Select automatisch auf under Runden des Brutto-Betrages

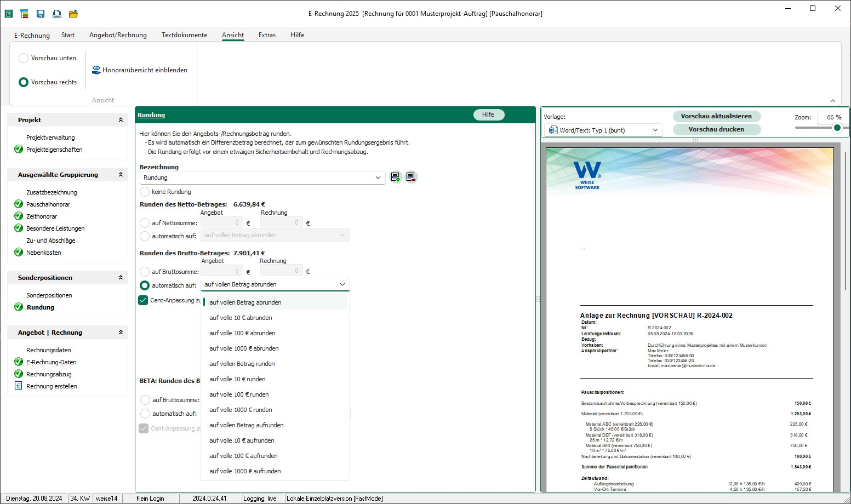pyautogui.click(x=145, y=285)
